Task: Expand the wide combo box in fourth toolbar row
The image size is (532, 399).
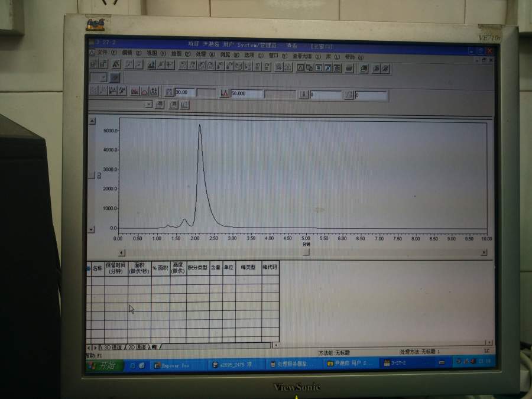Action: [x=148, y=104]
